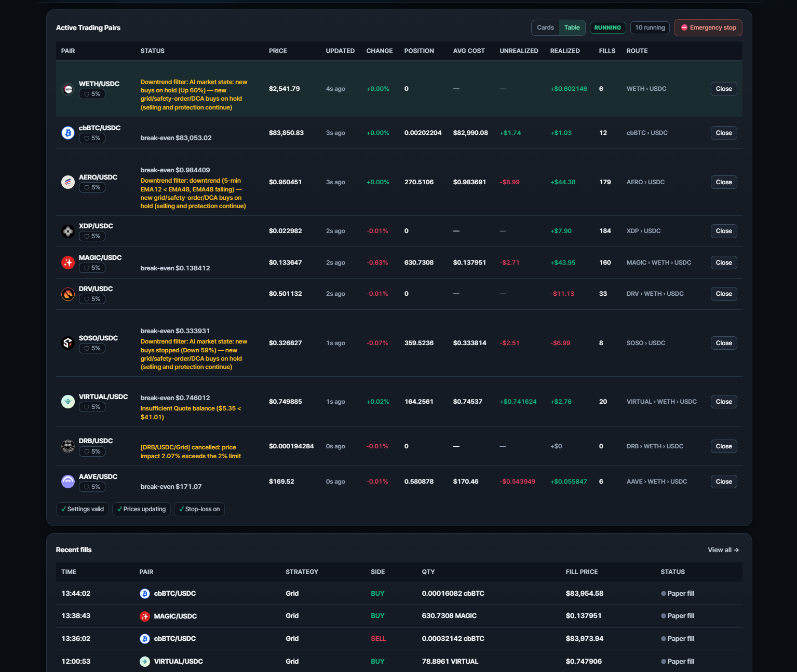797x672 pixels.
Task: Click the DRB token icon
Action: pos(68,446)
